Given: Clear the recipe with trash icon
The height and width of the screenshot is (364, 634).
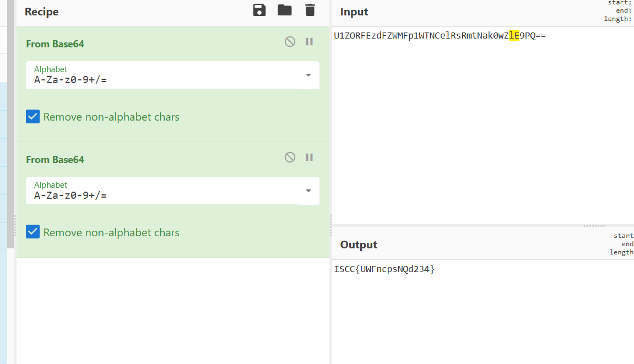Looking at the screenshot, I should [x=310, y=10].
